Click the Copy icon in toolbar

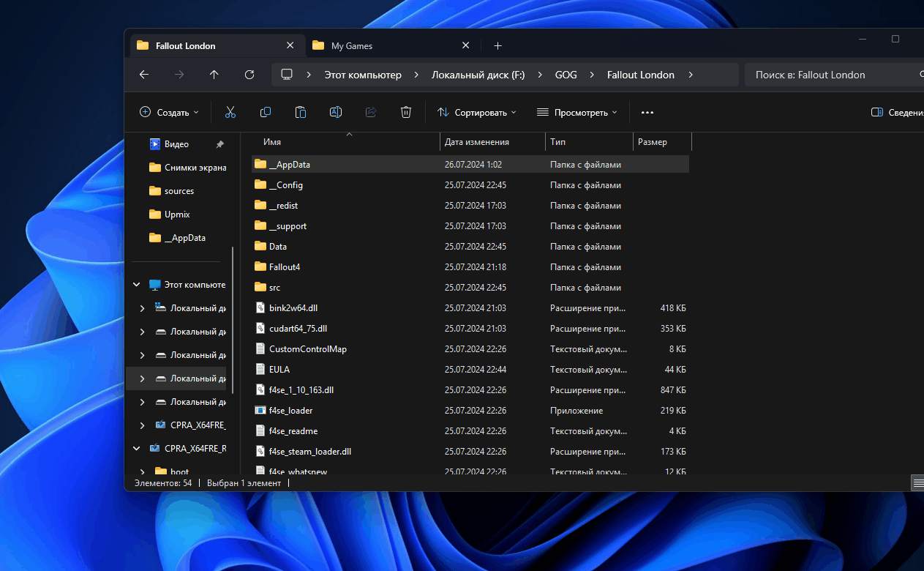tap(266, 112)
